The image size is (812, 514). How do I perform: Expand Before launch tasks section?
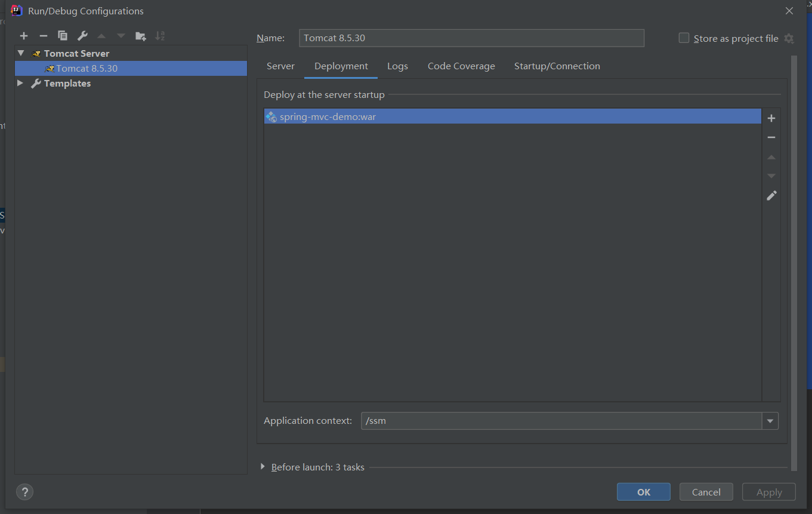point(263,467)
